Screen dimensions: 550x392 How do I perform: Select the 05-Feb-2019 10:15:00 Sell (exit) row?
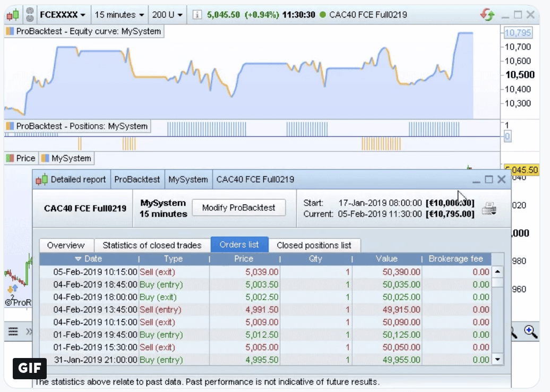tap(265, 272)
